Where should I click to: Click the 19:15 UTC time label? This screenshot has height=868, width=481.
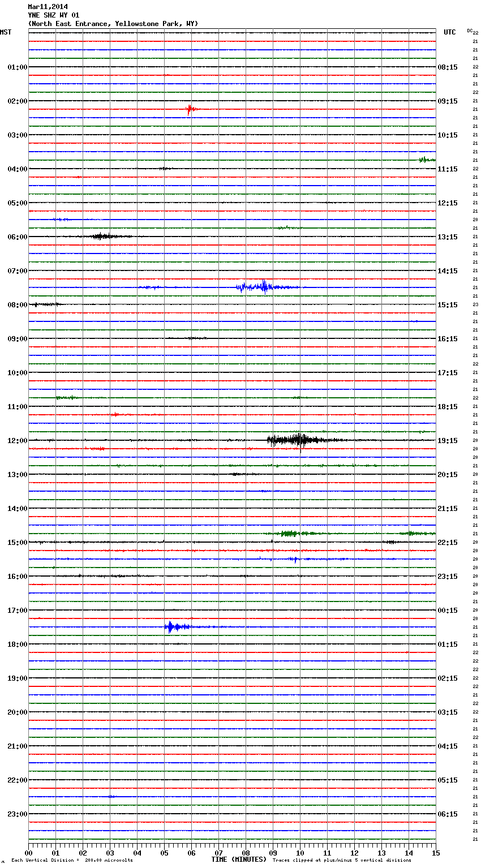pos(448,440)
